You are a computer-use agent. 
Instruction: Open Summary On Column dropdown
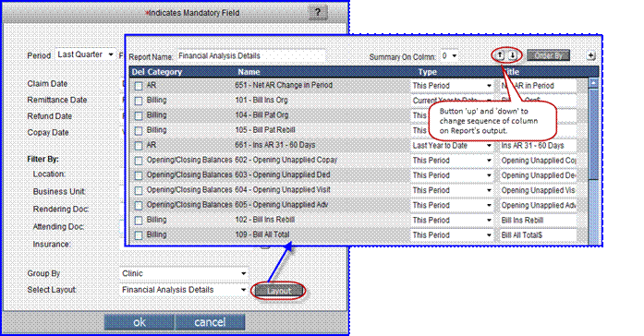449,55
